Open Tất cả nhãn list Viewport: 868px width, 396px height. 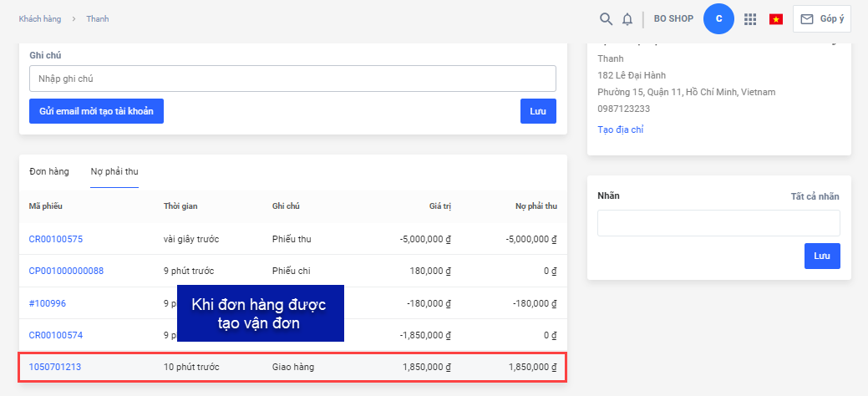pyautogui.click(x=815, y=196)
